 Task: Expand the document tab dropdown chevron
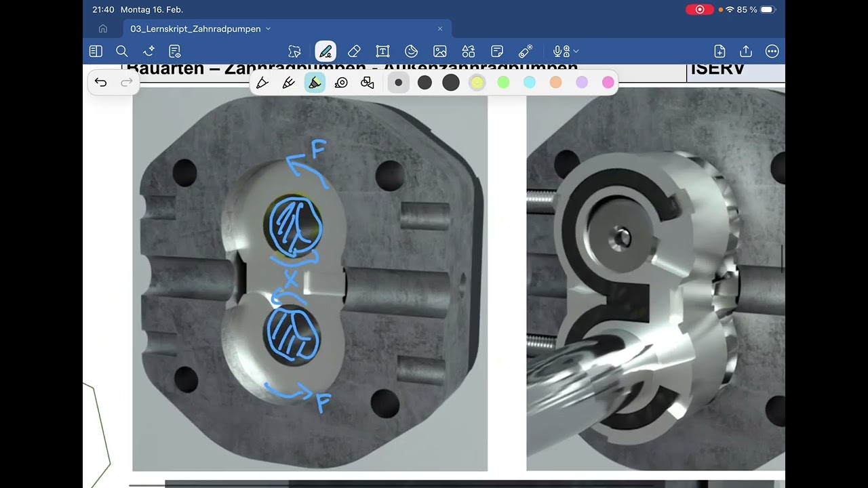(268, 28)
